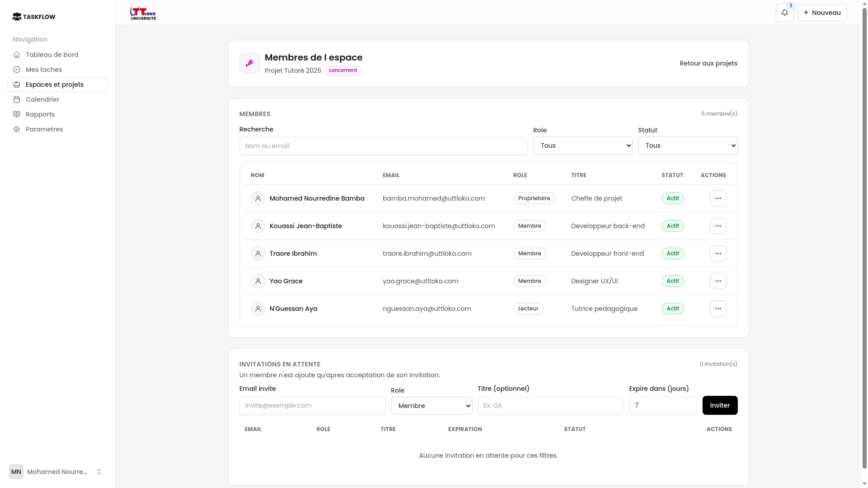Click Traore Ibrahim's avatar icon
Viewport: 868px width, 488px height.
258,253
